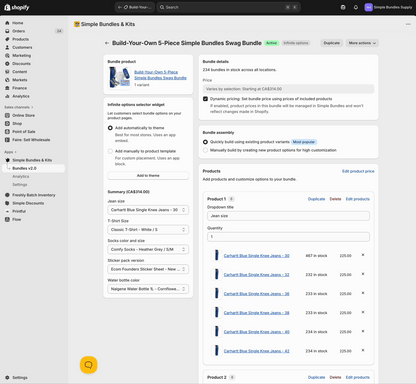Click the Dropdown title input field

coord(288,216)
